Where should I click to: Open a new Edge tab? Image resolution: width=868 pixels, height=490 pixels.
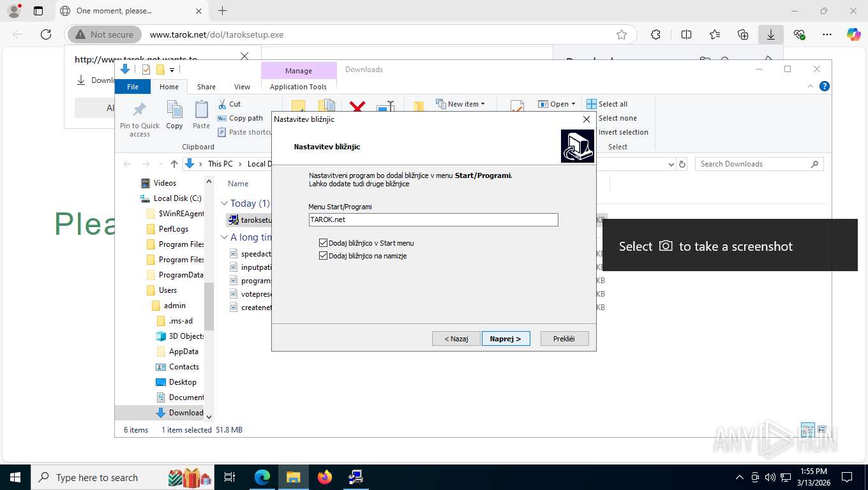pyautogui.click(x=222, y=11)
